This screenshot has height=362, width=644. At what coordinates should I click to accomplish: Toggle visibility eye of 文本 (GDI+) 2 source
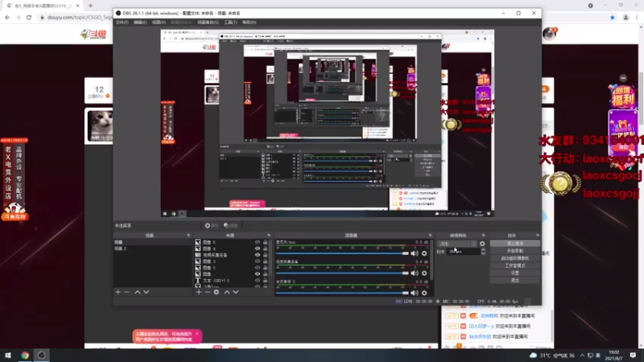click(258, 280)
